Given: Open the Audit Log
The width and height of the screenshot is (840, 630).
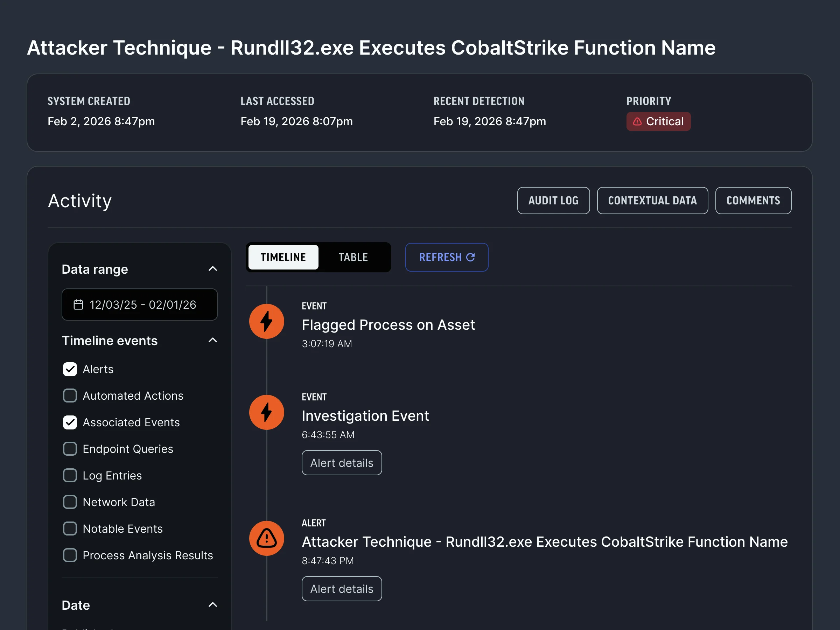Looking at the screenshot, I should [553, 201].
